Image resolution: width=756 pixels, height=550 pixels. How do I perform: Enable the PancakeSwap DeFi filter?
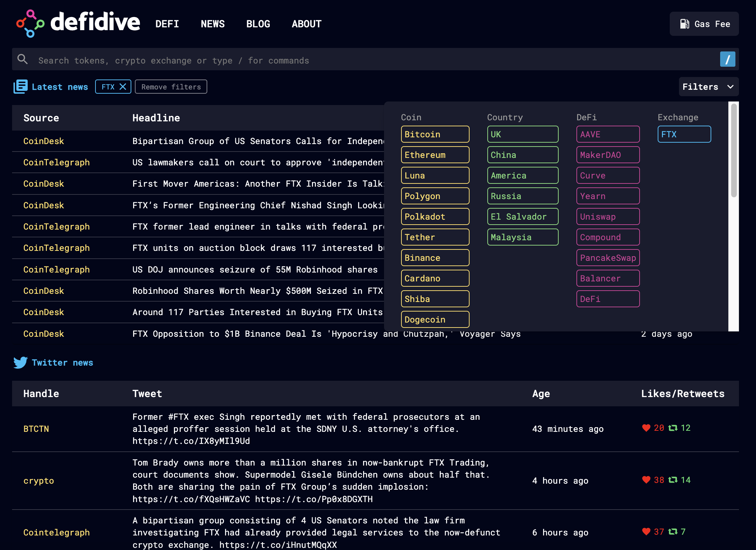(608, 258)
